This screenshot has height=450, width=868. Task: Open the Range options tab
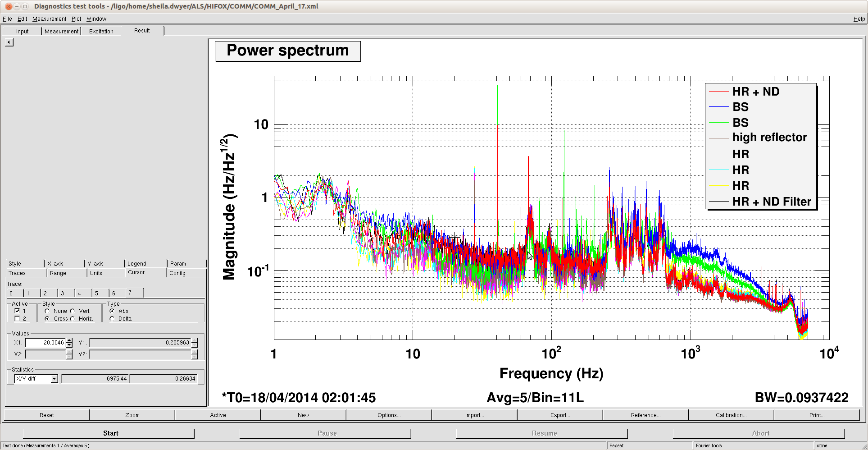tap(67, 273)
